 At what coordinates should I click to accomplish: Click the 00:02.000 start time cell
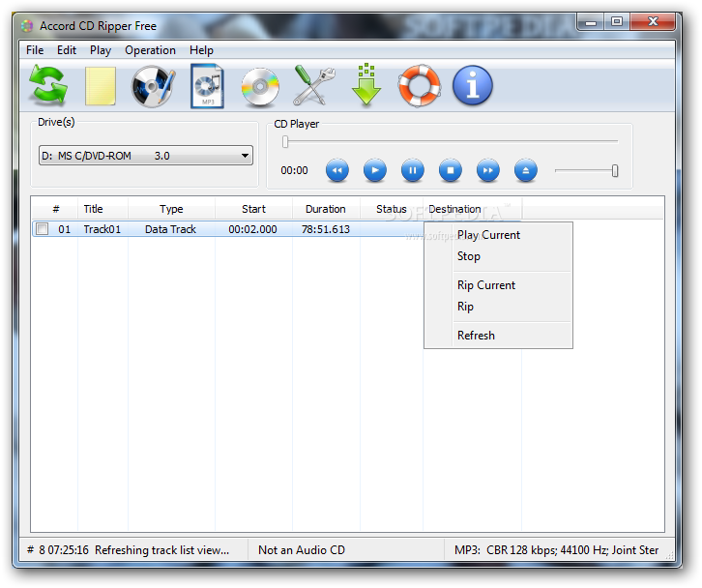(x=253, y=229)
